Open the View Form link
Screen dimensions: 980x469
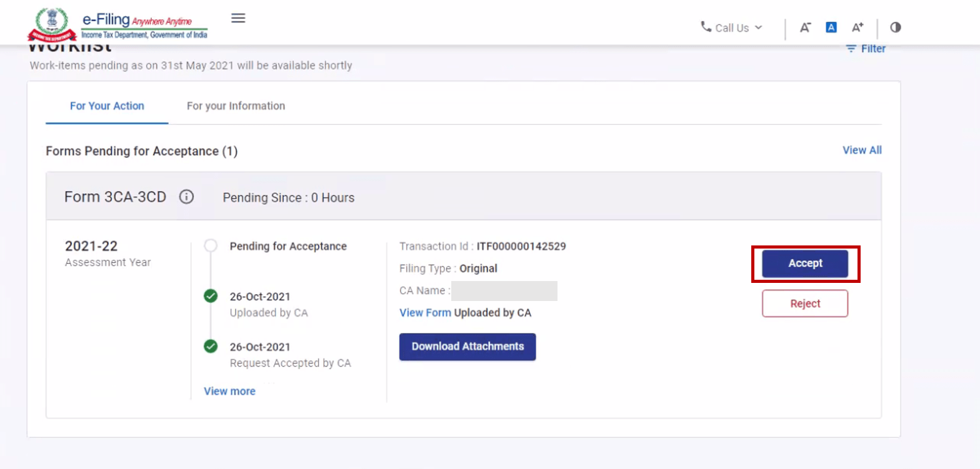tap(425, 313)
